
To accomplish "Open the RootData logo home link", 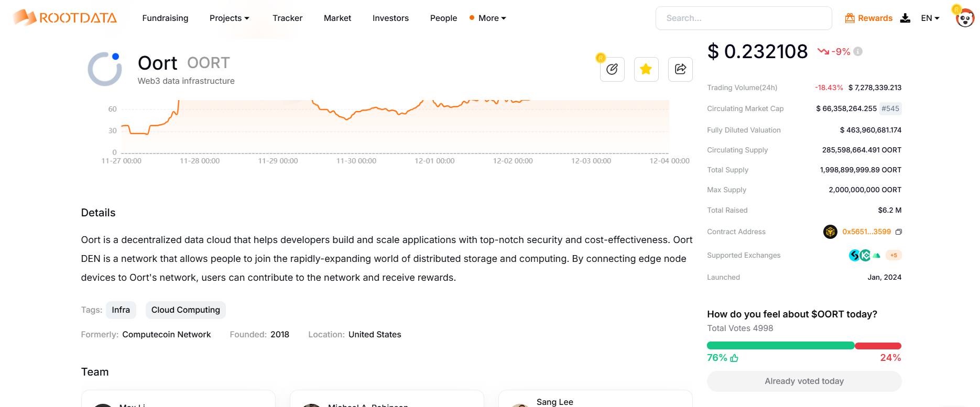I will [x=65, y=18].
